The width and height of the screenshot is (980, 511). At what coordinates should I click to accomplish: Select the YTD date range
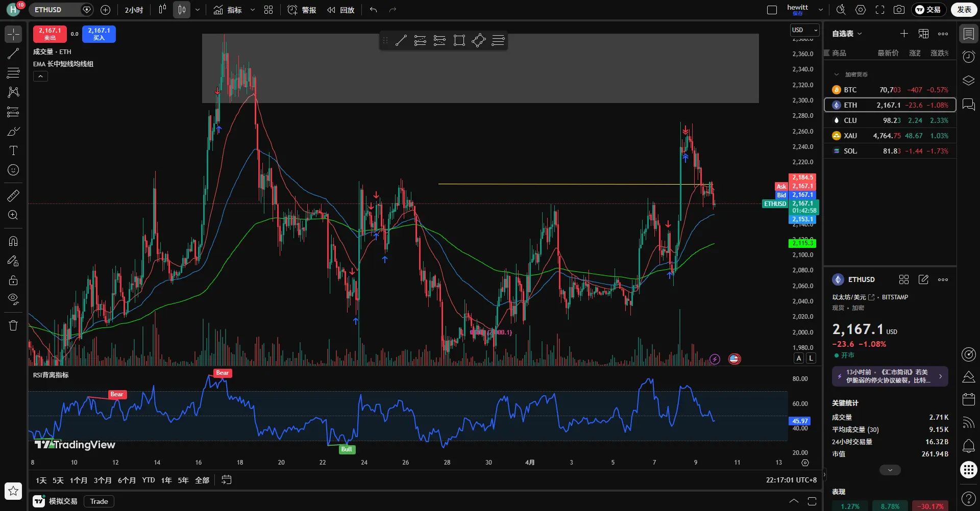(x=149, y=480)
